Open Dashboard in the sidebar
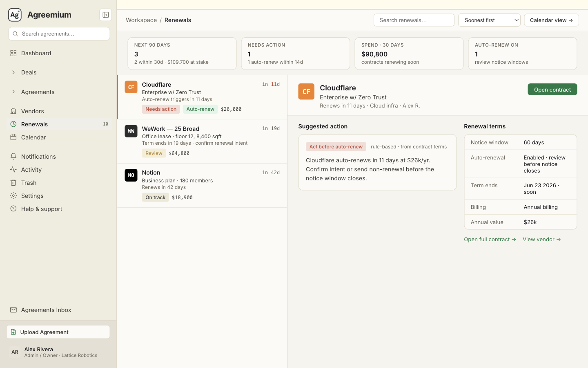588x368 pixels. (59, 53)
